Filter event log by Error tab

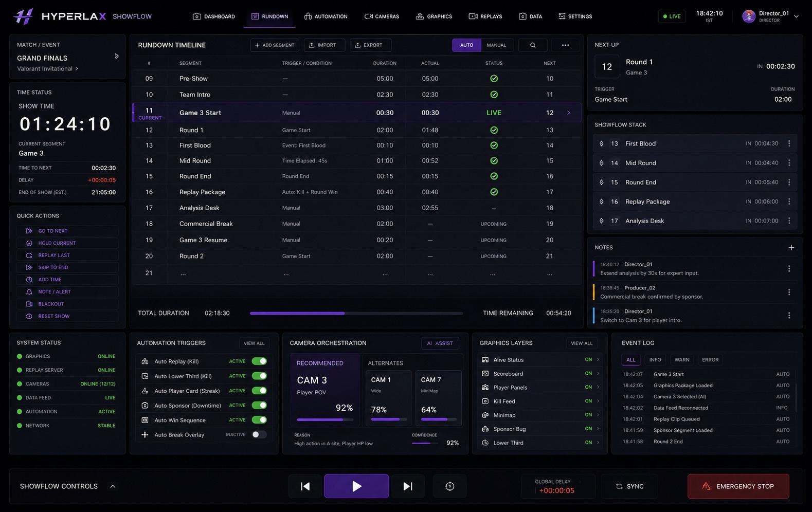tap(710, 360)
